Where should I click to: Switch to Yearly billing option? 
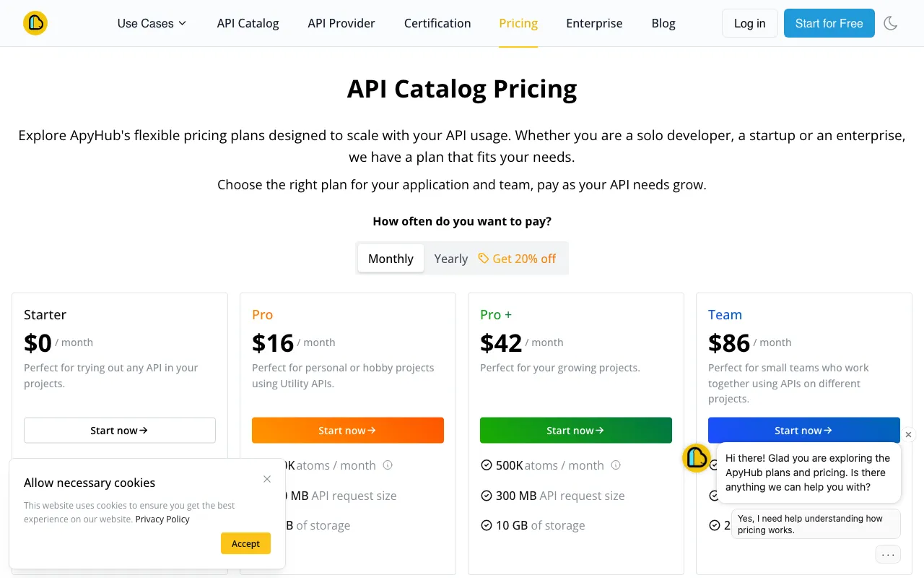tap(451, 259)
